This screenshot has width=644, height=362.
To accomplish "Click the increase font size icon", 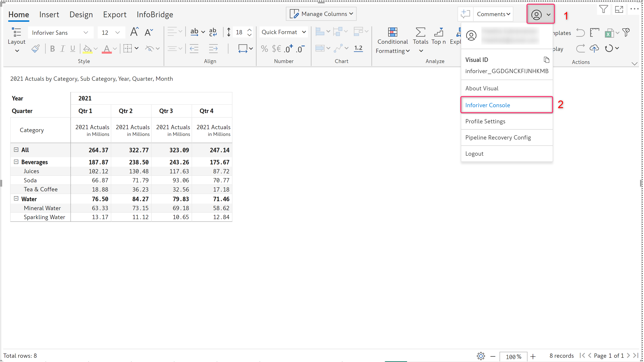I will [x=134, y=32].
